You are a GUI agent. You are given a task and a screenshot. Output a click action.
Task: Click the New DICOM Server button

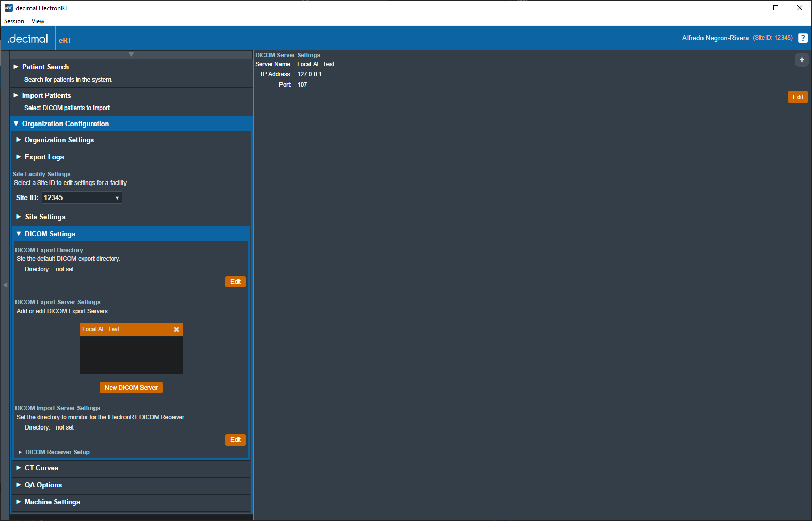pos(131,388)
